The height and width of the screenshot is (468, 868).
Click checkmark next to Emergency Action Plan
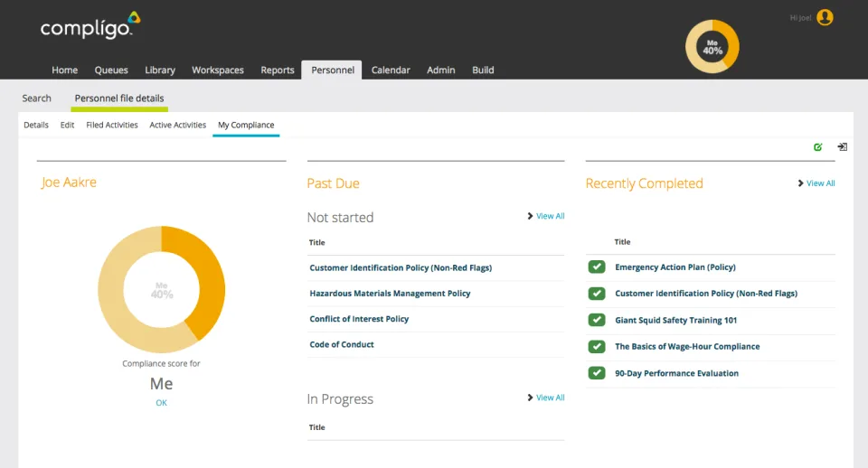[596, 267]
